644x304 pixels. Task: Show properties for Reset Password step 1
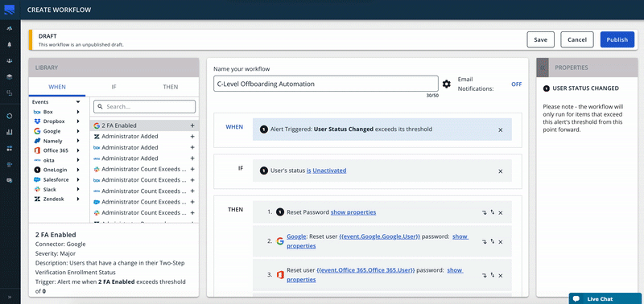tap(353, 212)
